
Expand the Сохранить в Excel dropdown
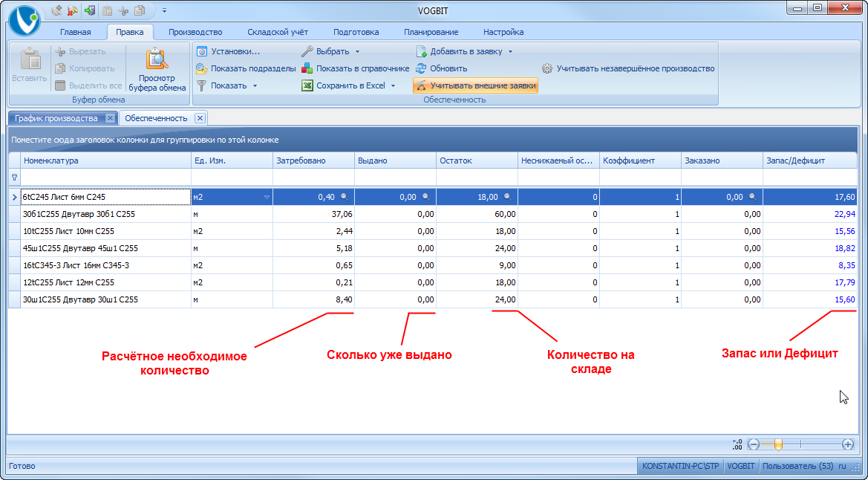pyautogui.click(x=393, y=86)
